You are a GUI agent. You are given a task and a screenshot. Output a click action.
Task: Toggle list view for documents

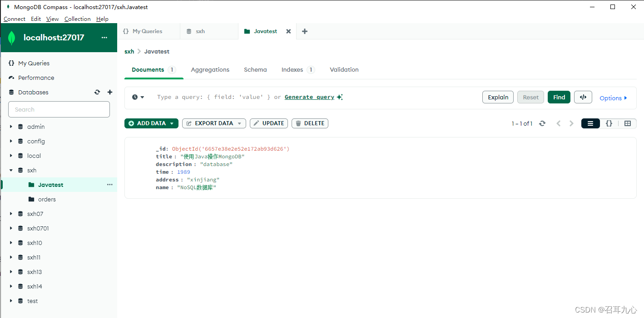point(590,123)
